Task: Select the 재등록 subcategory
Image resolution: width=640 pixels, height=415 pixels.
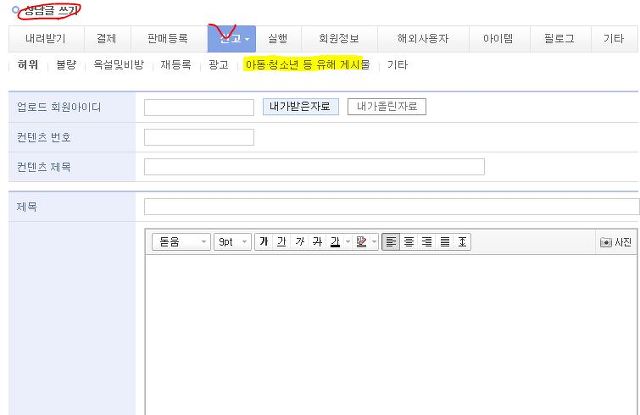Action: [x=176, y=65]
